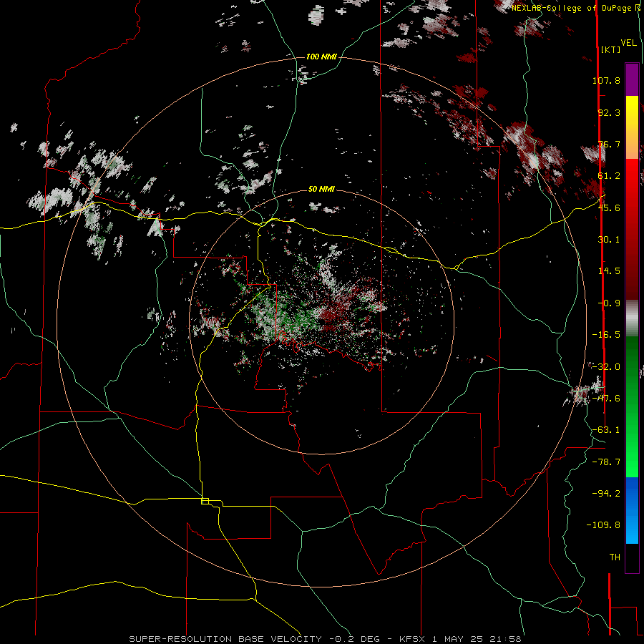Select the 76.7 legend value

[x=609, y=144]
